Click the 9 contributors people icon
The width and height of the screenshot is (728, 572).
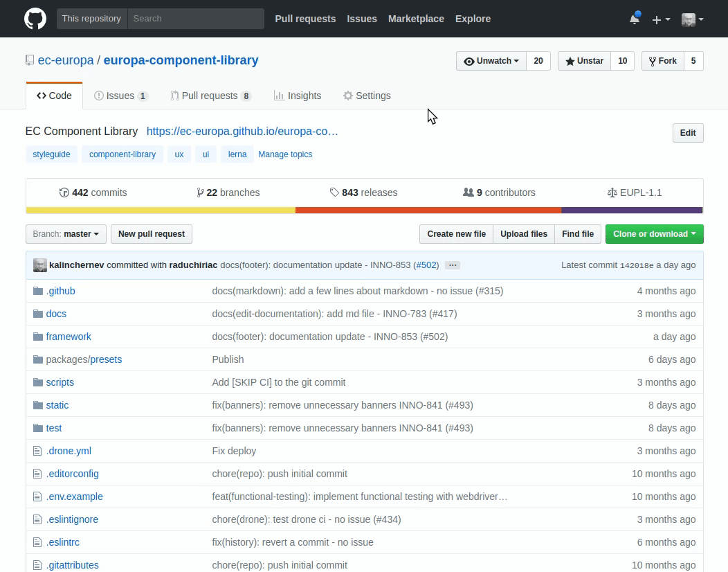[x=468, y=193]
